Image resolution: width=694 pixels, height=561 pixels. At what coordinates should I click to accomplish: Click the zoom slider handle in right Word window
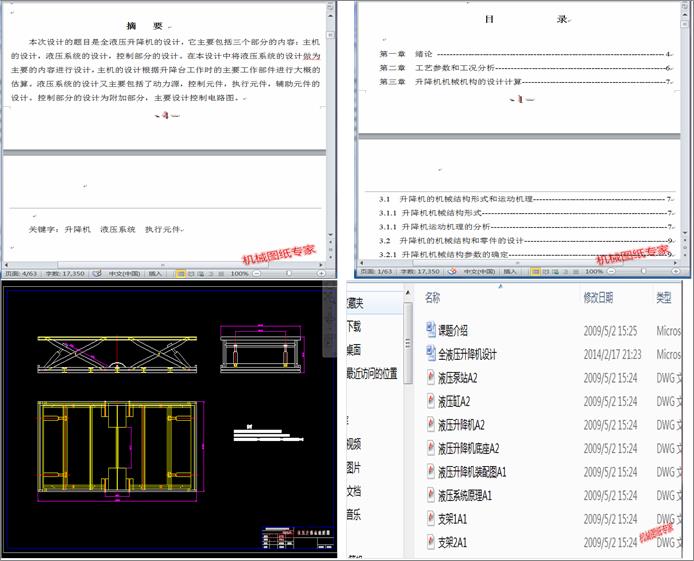pos(644,271)
